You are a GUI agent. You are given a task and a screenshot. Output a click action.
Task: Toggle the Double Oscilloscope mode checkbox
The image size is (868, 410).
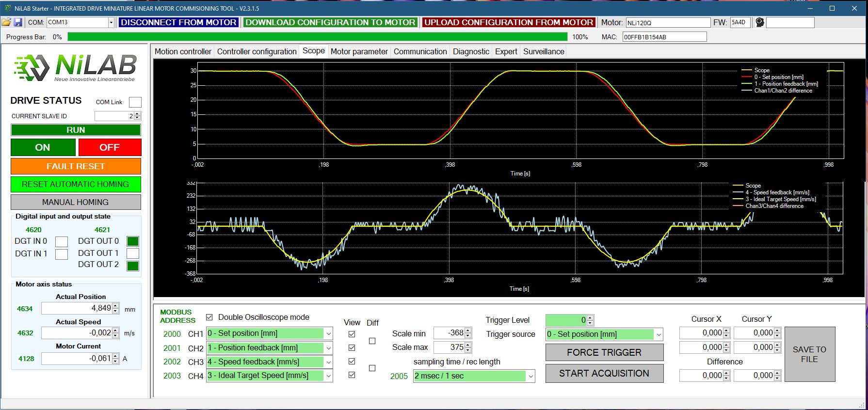(x=209, y=317)
